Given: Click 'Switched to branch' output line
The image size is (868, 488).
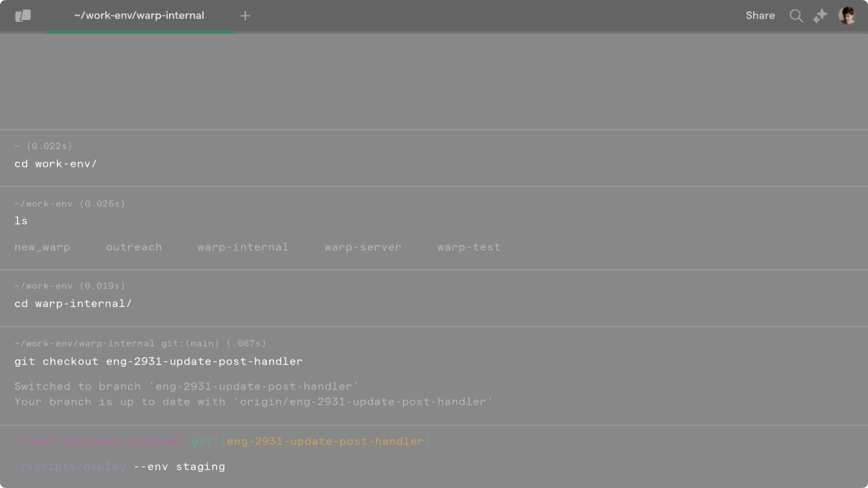Looking at the screenshot, I should (187, 386).
